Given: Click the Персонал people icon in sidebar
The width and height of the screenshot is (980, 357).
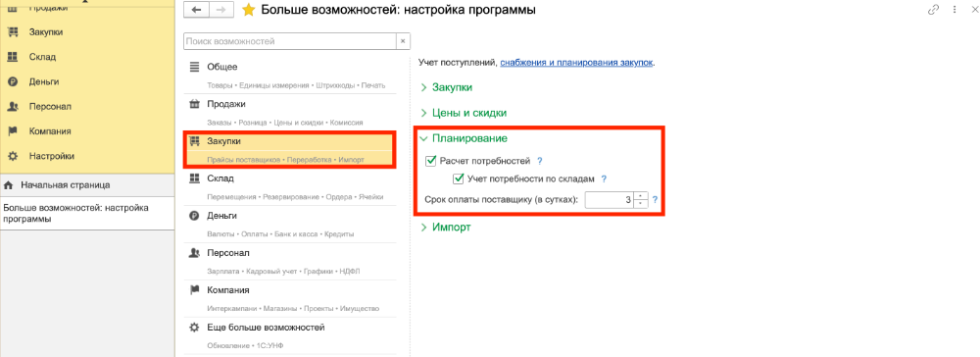Looking at the screenshot, I should pyautogui.click(x=12, y=107).
